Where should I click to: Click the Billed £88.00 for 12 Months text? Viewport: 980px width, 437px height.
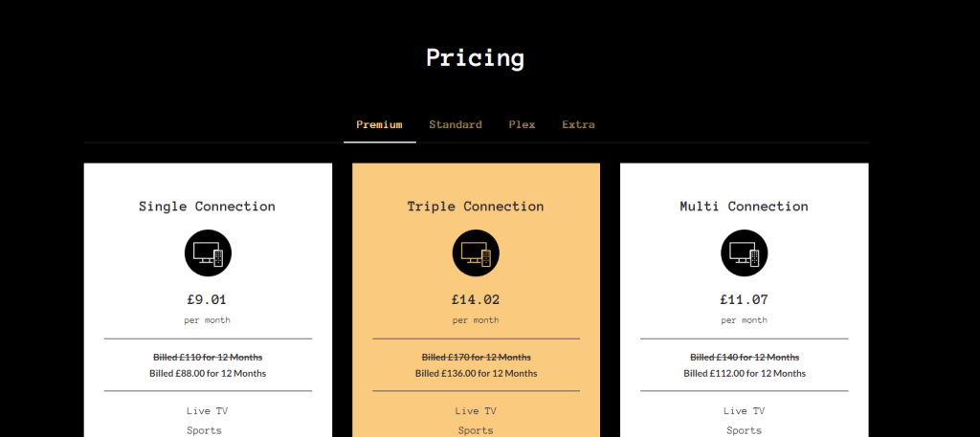(208, 373)
